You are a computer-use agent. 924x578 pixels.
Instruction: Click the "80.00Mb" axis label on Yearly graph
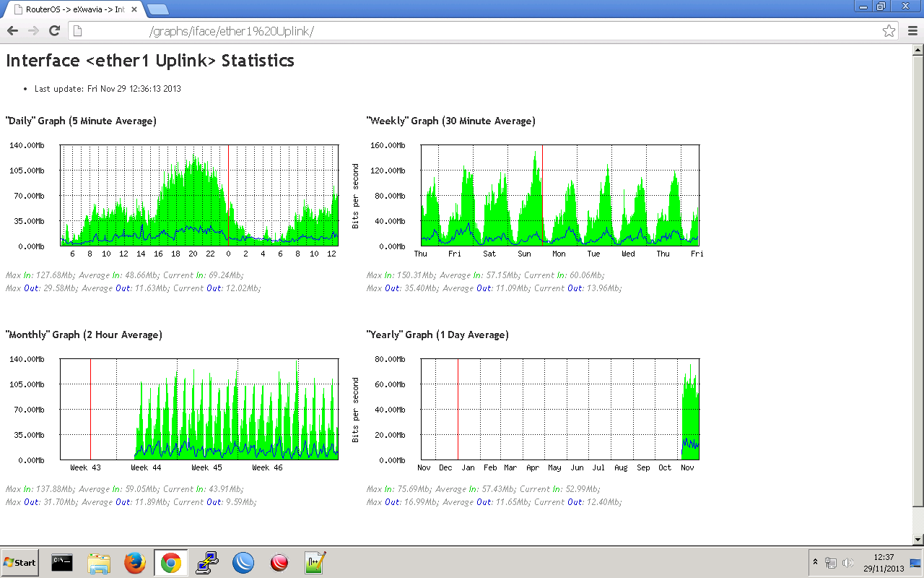click(x=391, y=359)
